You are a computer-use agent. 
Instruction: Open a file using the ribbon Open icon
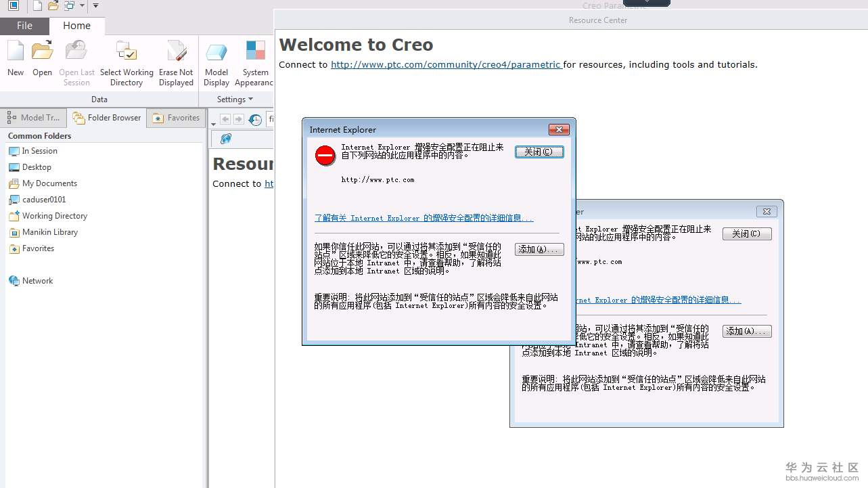[x=42, y=51]
